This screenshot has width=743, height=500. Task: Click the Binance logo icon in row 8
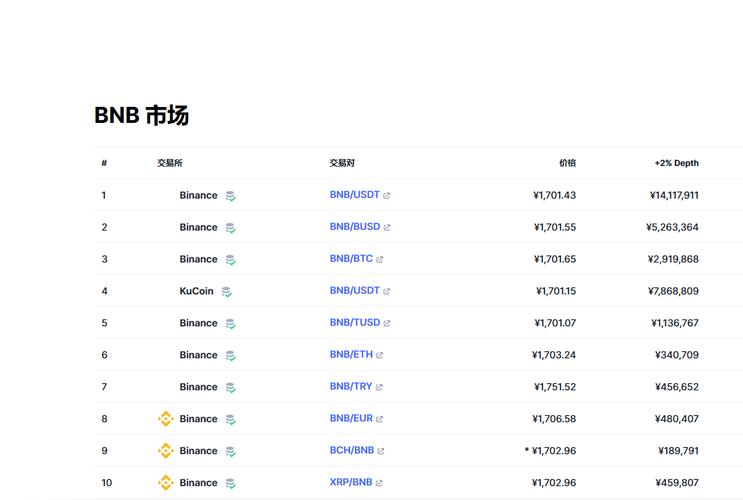pyautogui.click(x=165, y=418)
